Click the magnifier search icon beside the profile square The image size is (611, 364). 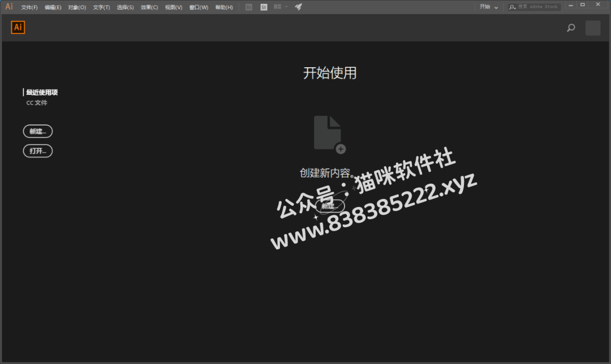coord(571,28)
